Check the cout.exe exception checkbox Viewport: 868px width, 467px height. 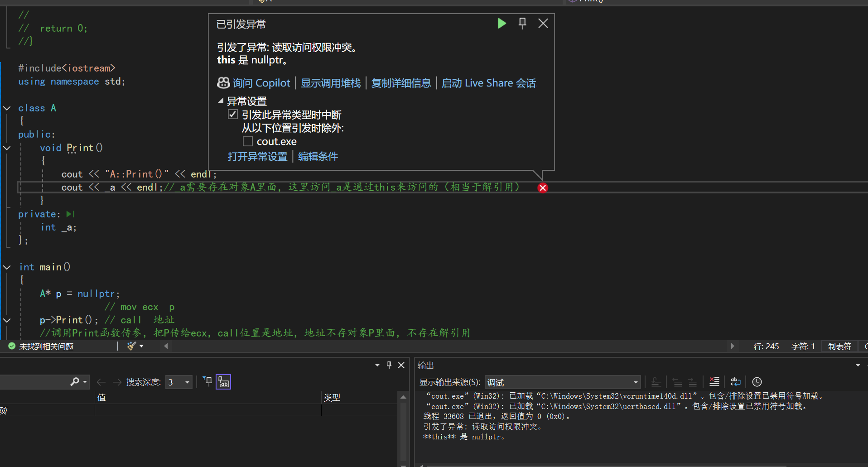tap(248, 142)
